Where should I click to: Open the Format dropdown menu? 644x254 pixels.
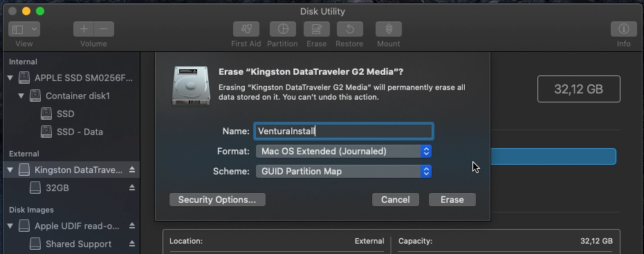click(x=343, y=152)
